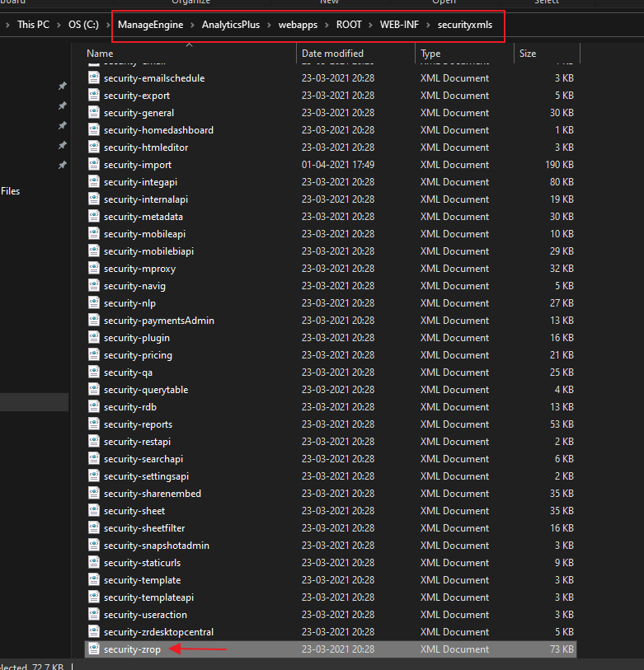The height and width of the screenshot is (670, 644).
Task: Click the security-htmleditor file icon
Action: click(x=94, y=147)
